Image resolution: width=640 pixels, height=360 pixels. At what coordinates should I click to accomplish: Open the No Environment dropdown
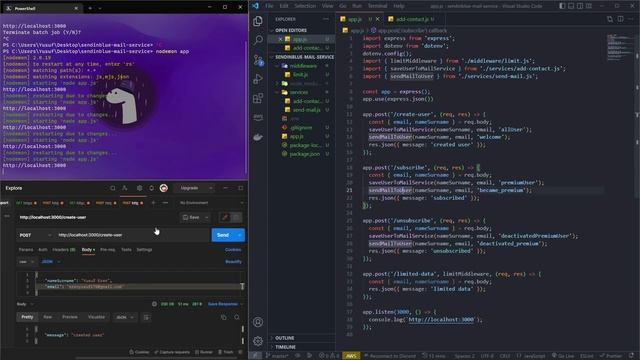click(211, 203)
